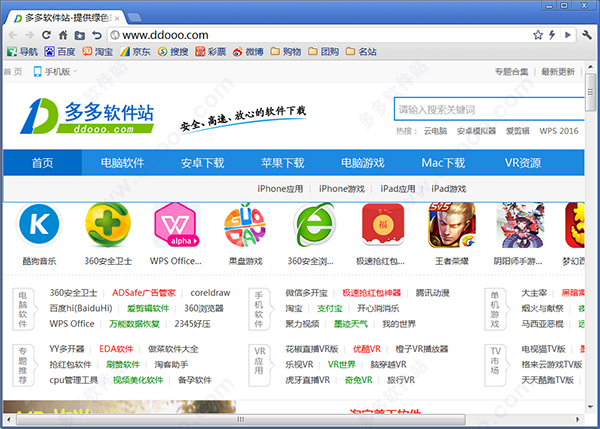Expand the 购物 bookmark folder
This screenshot has height=429, width=600.
(285, 51)
